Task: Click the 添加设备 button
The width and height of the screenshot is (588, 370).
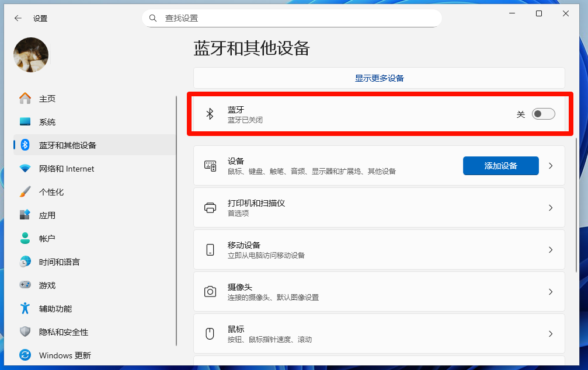Action: click(500, 166)
